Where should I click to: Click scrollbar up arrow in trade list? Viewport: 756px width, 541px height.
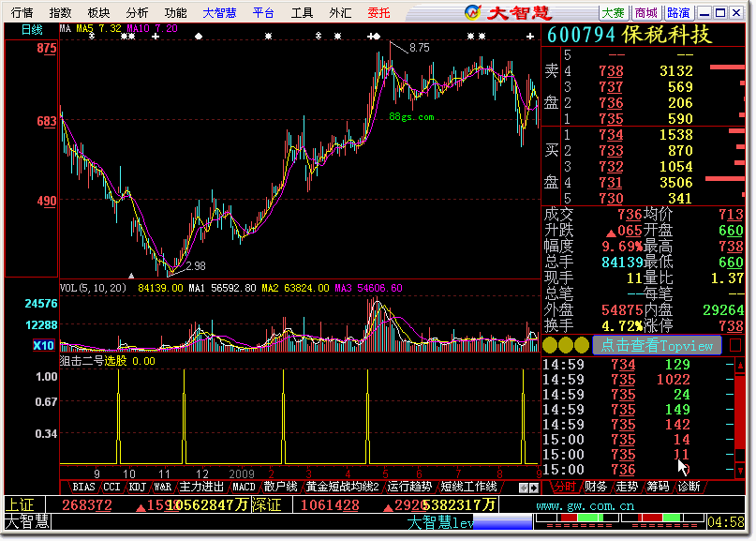(x=740, y=366)
